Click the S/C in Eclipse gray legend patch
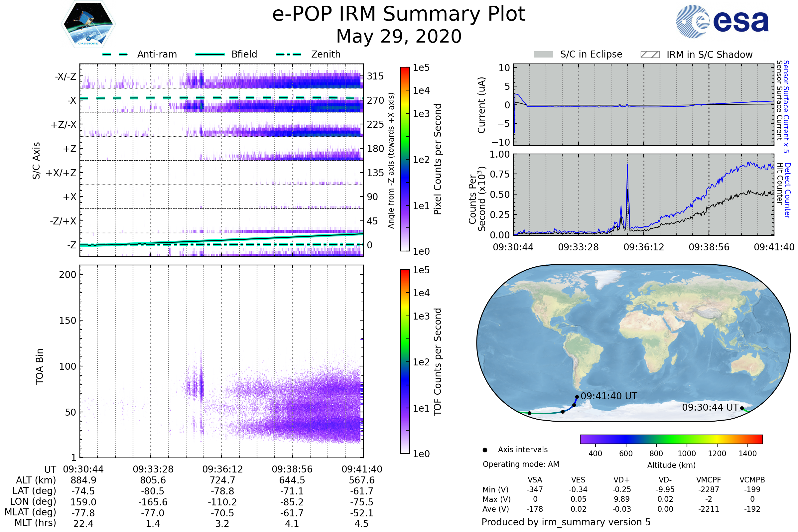 tap(543, 55)
